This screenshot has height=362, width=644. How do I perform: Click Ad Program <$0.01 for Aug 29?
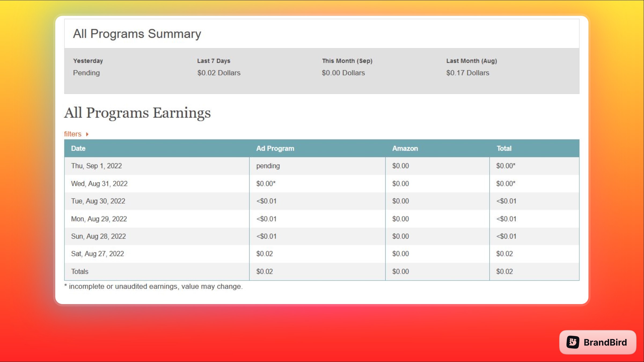tap(266, 219)
